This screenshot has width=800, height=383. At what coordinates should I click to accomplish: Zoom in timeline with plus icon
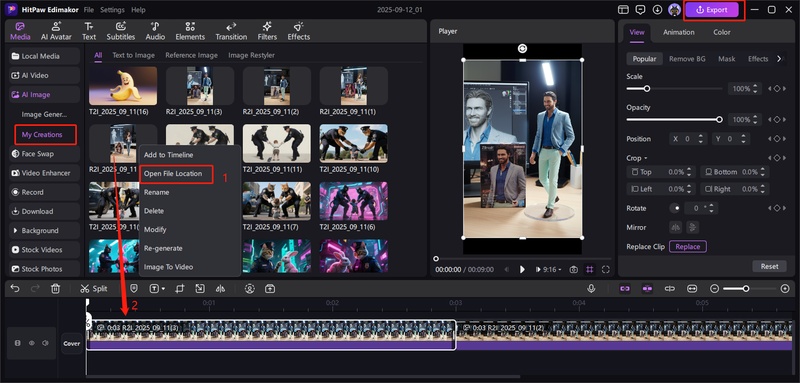point(785,289)
